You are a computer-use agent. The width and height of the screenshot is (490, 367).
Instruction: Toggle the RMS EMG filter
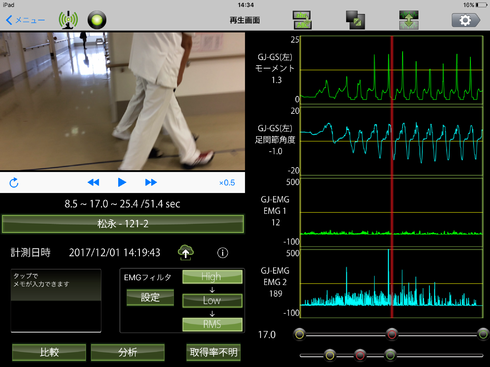tap(212, 324)
